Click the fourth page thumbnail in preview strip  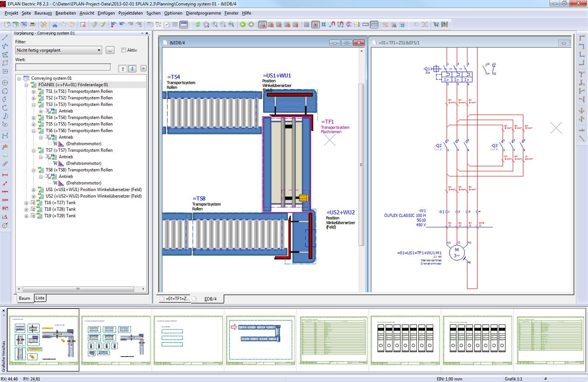[x=260, y=340]
